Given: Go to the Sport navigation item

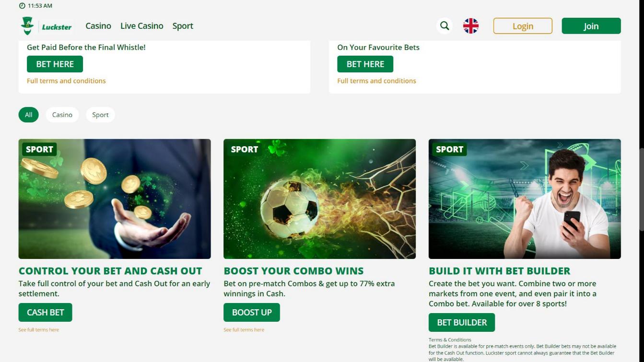Looking at the screenshot, I should (x=183, y=26).
